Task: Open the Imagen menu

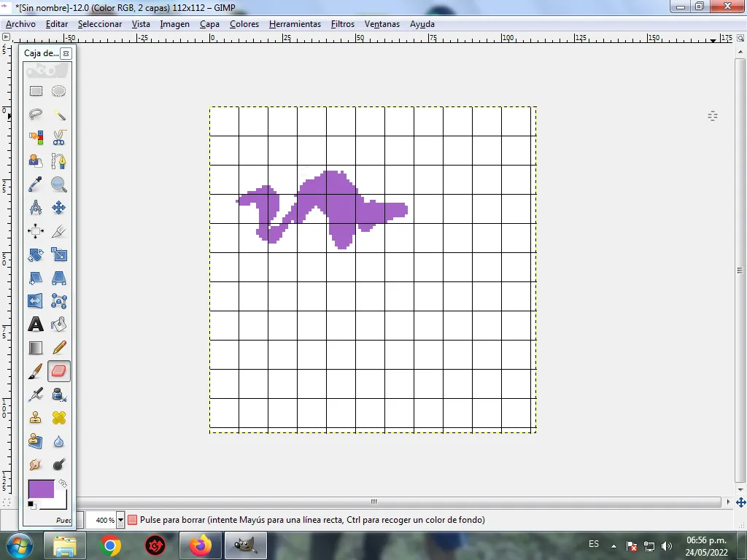Action: 174,24
